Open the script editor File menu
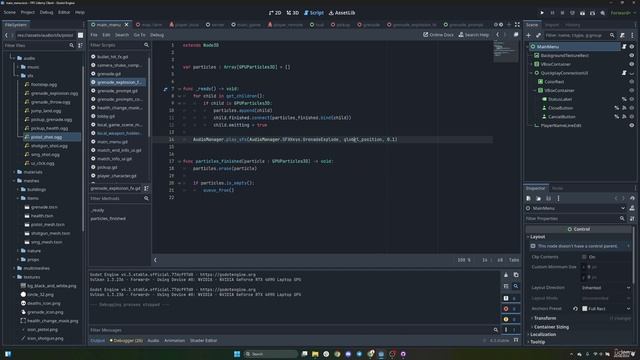The width and height of the screenshot is (640, 360). pos(94,35)
